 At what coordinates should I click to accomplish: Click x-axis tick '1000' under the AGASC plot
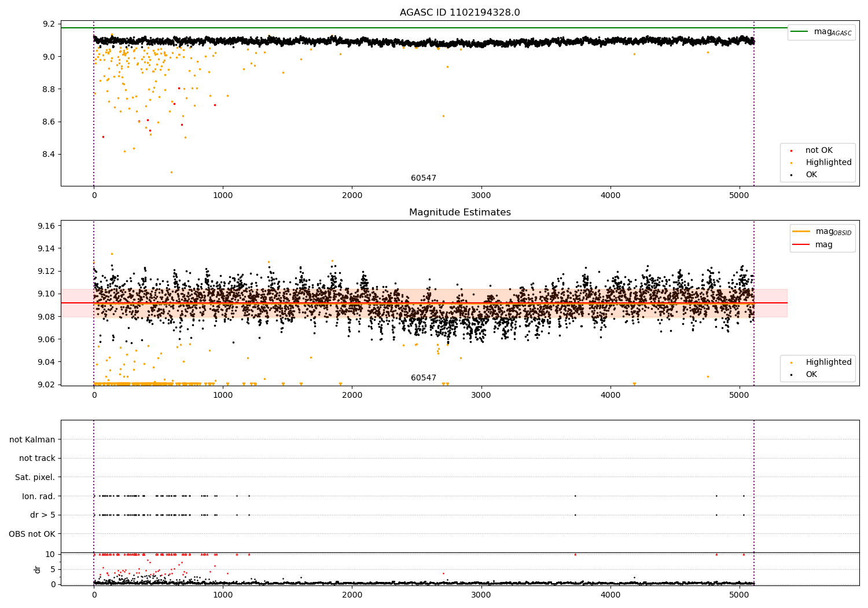[223, 196]
